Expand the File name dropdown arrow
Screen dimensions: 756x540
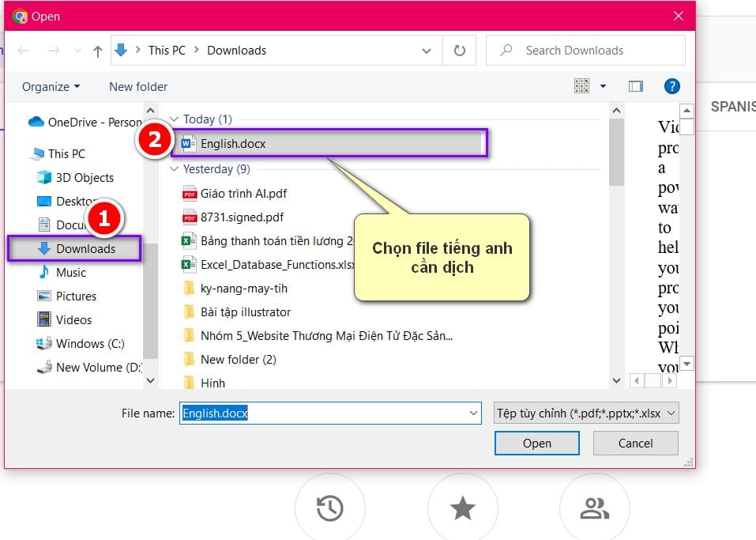(x=473, y=413)
